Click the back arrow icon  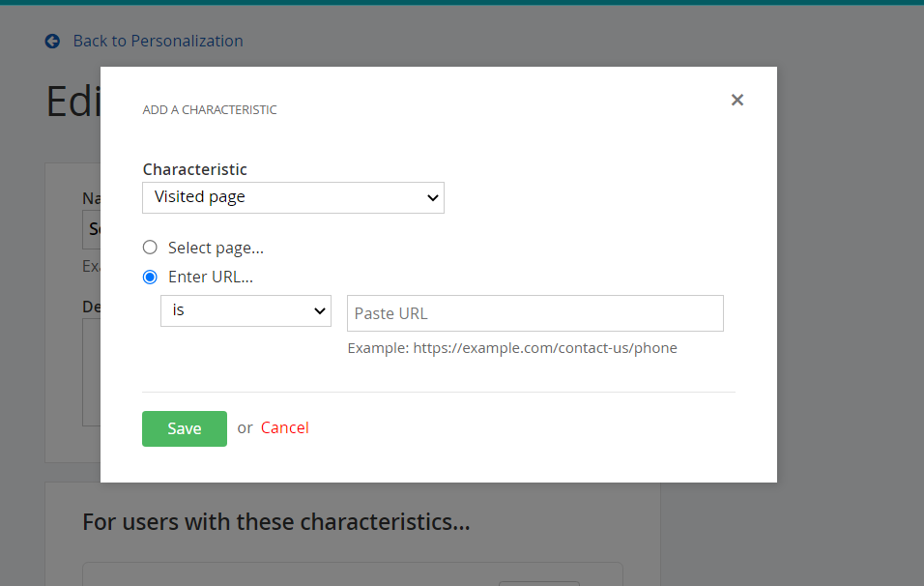coord(52,41)
